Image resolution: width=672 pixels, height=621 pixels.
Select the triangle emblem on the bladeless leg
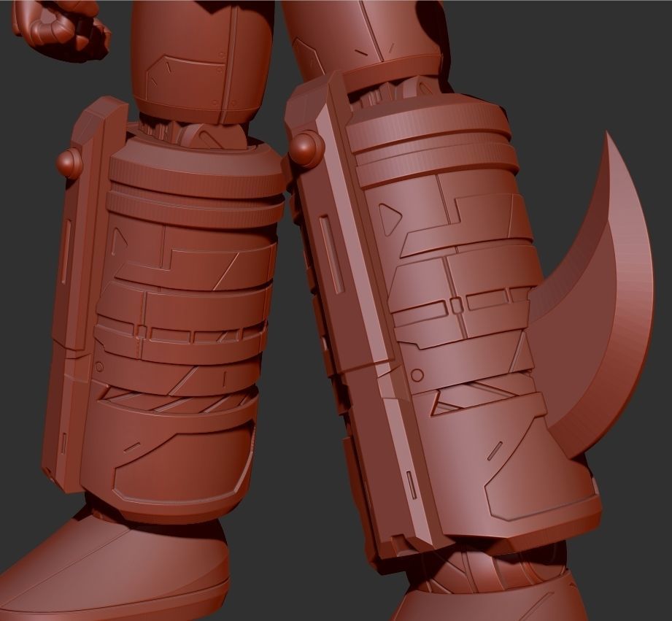[x=119, y=240]
